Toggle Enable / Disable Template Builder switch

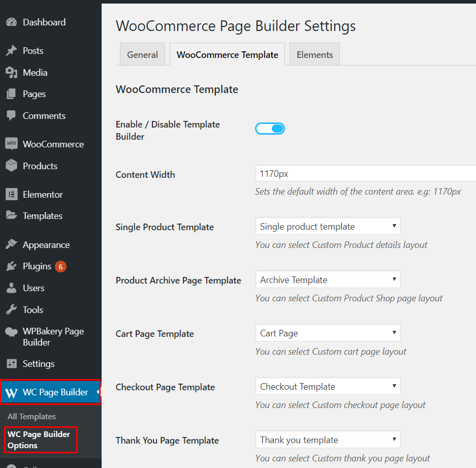[270, 129]
